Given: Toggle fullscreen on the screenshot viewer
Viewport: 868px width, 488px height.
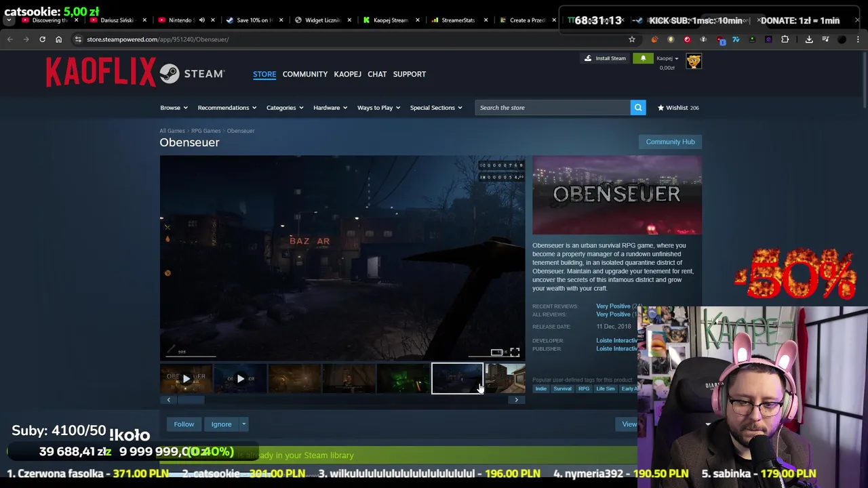Looking at the screenshot, I should (515, 352).
